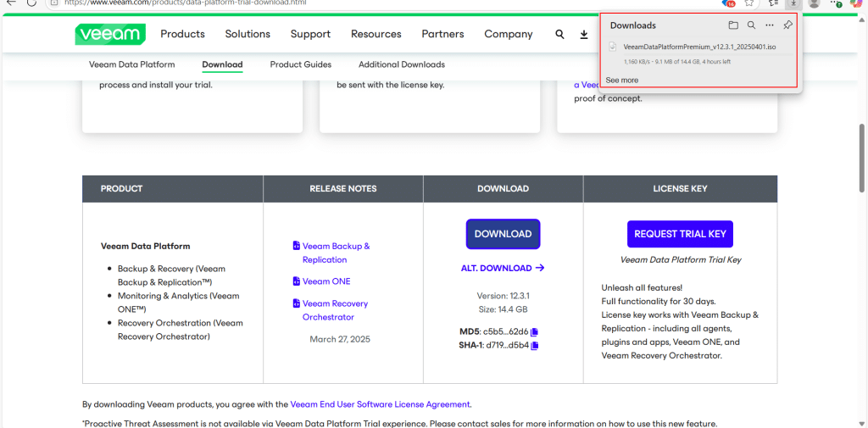Go to the Product Guides tab
This screenshot has width=868, height=428.
[x=301, y=64]
